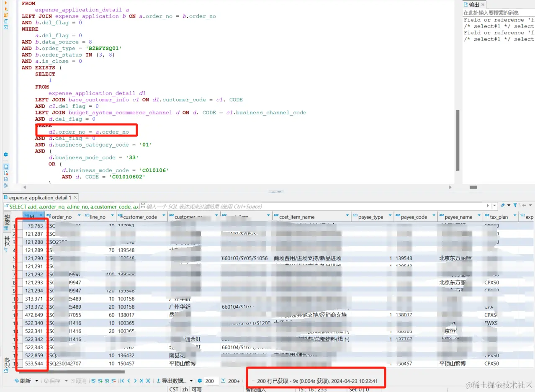
Task: Open the payee_type column filter dropdown
Action: (389, 215)
